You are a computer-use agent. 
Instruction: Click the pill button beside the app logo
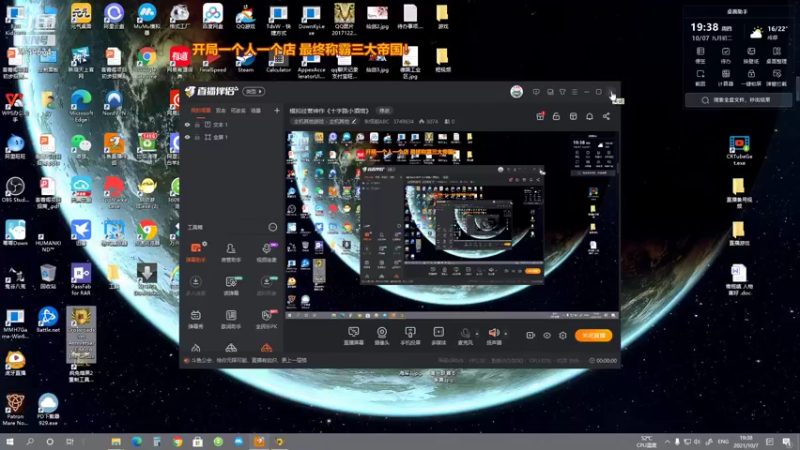click(254, 91)
